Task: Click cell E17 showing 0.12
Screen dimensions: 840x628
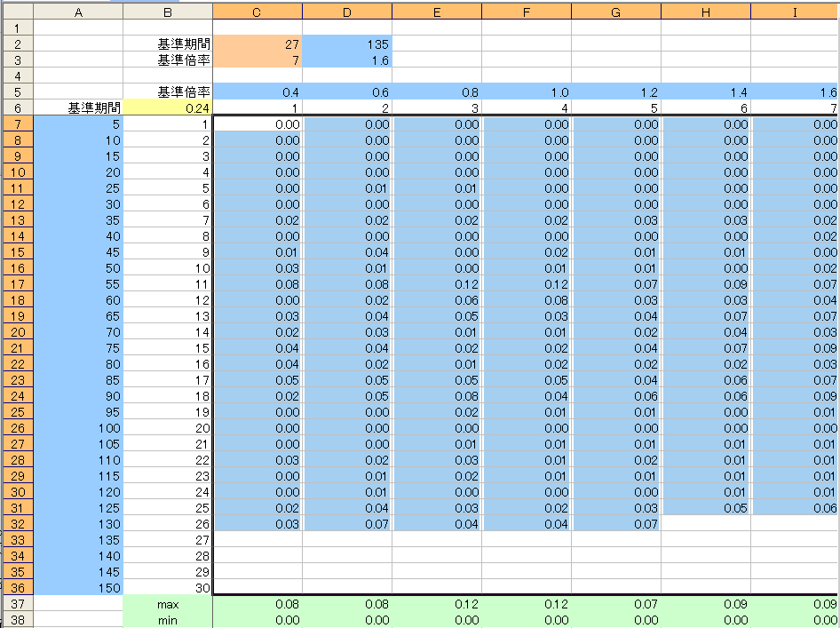Action: tap(437, 284)
